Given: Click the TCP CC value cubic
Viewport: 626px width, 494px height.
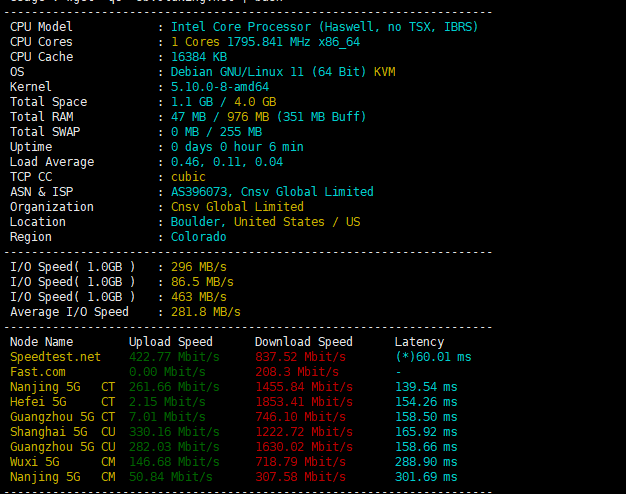Looking at the screenshot, I should click(x=188, y=177).
